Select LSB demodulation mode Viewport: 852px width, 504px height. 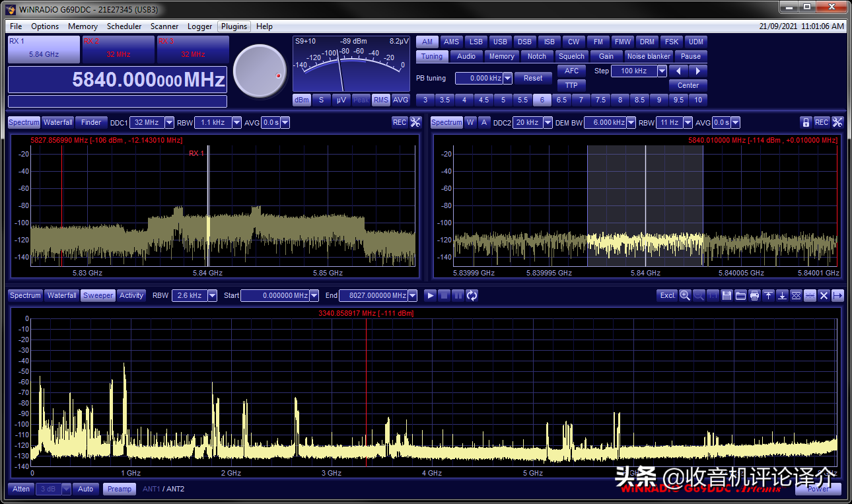tap(476, 42)
